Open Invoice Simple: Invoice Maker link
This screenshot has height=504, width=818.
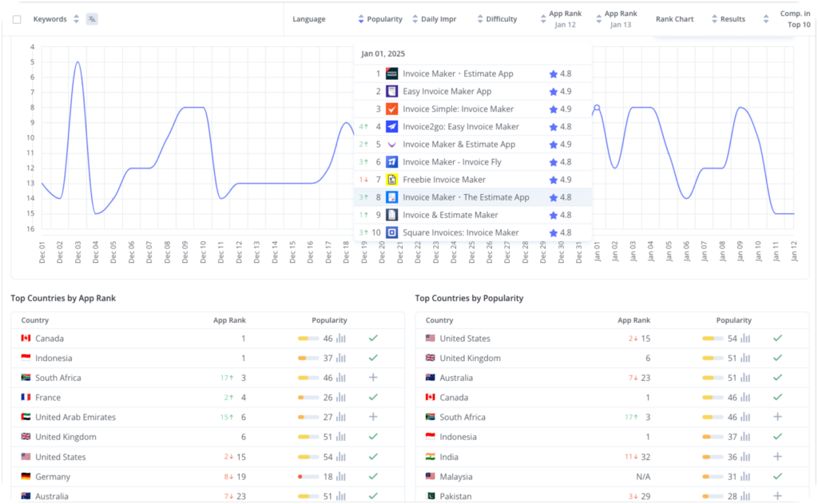pyautogui.click(x=458, y=109)
